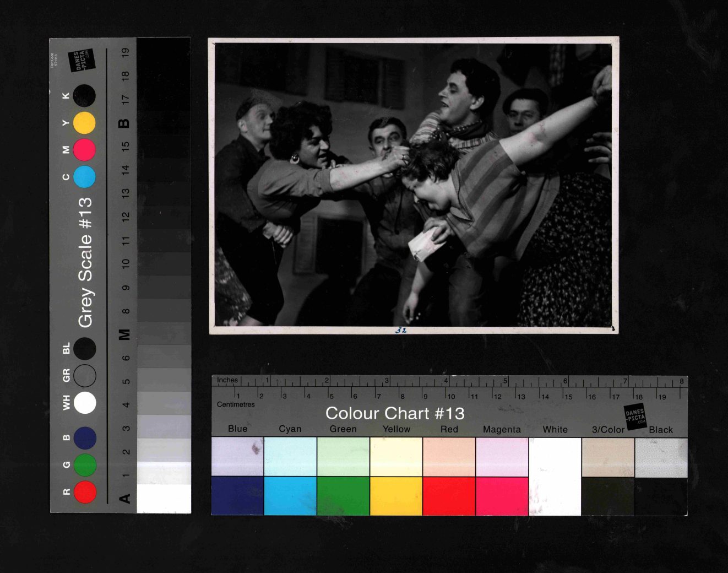728x573 pixels.
Task: Pick the dark green swatch under Green
Action: 343,496
